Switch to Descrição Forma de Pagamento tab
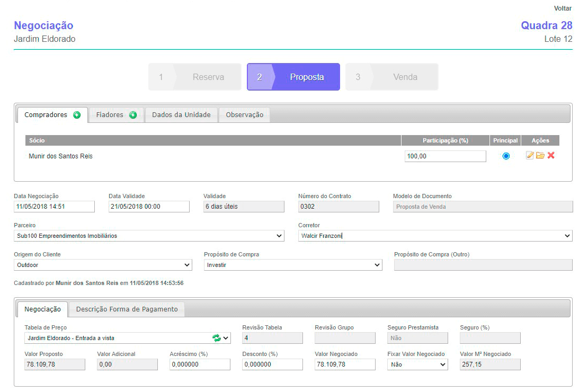The width and height of the screenshot is (588, 392). pos(127,309)
